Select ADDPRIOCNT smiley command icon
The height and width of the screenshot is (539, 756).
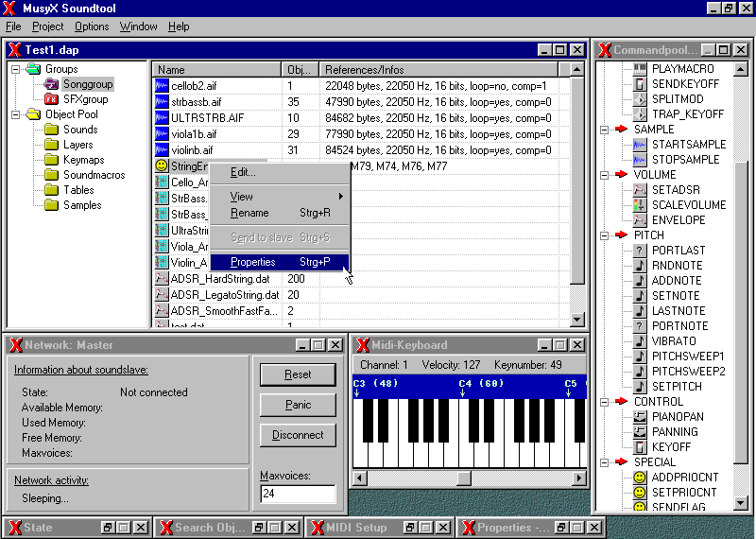pyautogui.click(x=640, y=478)
